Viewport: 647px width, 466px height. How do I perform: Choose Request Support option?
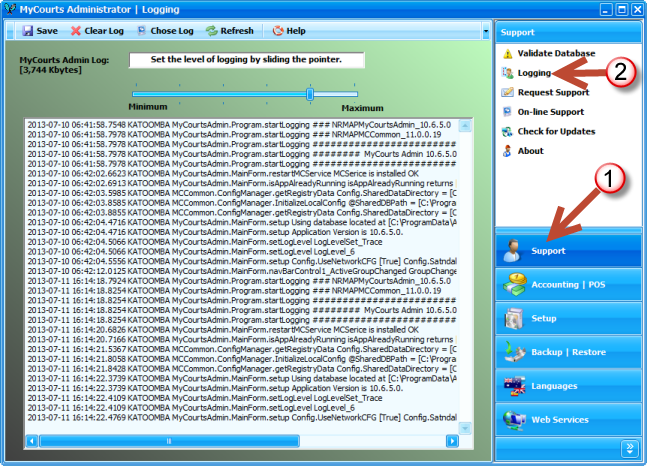[x=552, y=92]
